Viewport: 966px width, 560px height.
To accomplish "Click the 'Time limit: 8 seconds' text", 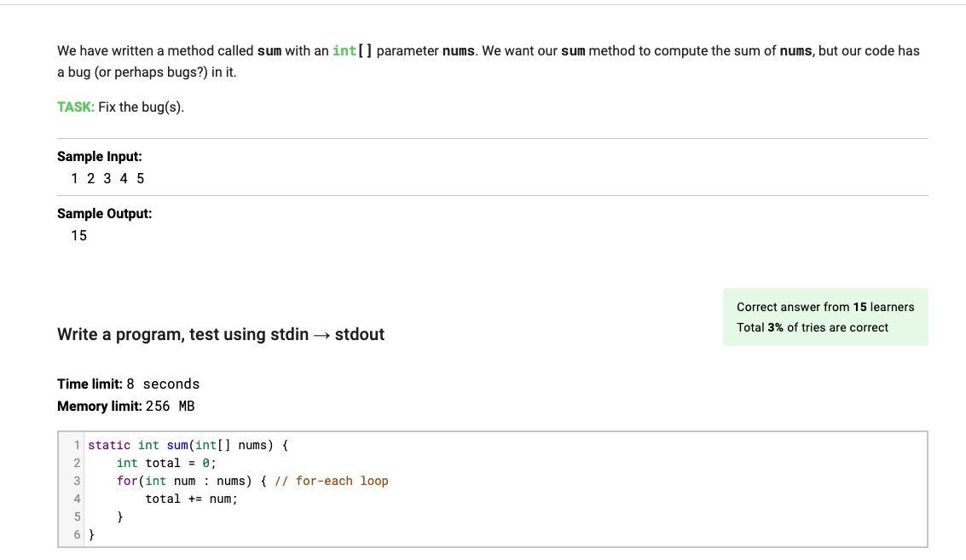I will tap(128, 384).
